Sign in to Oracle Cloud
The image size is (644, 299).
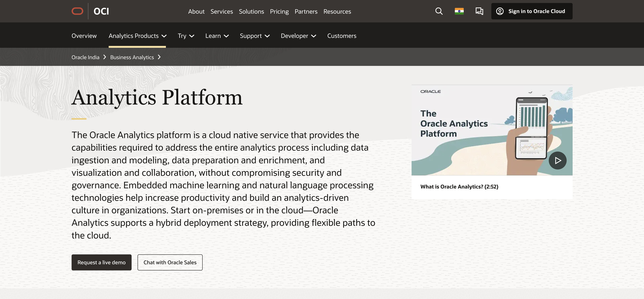532,11
